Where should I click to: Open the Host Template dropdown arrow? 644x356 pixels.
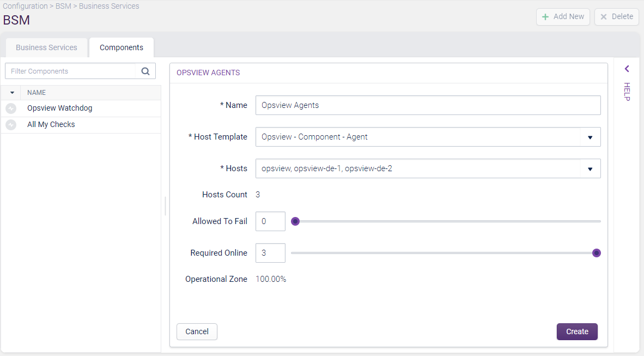click(590, 137)
